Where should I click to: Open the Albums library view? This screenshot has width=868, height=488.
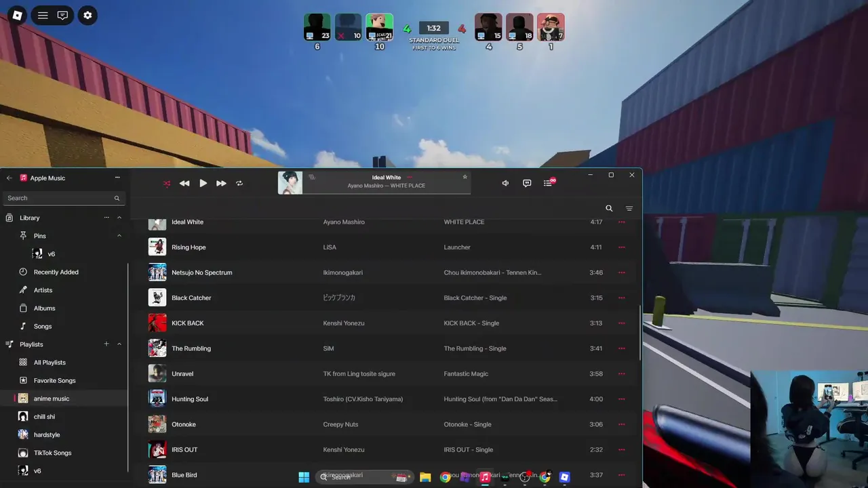click(x=45, y=308)
